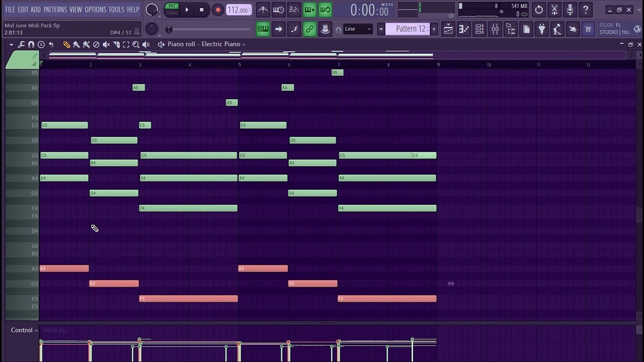Viewport: 644px width, 362px height.
Task: Toggle typing keyboard to piano button
Action: (263, 29)
